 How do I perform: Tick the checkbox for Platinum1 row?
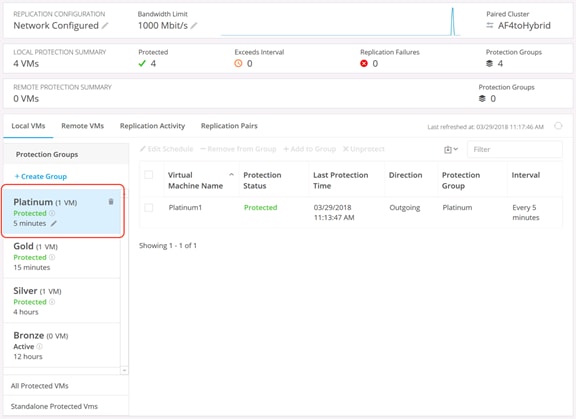tap(149, 207)
